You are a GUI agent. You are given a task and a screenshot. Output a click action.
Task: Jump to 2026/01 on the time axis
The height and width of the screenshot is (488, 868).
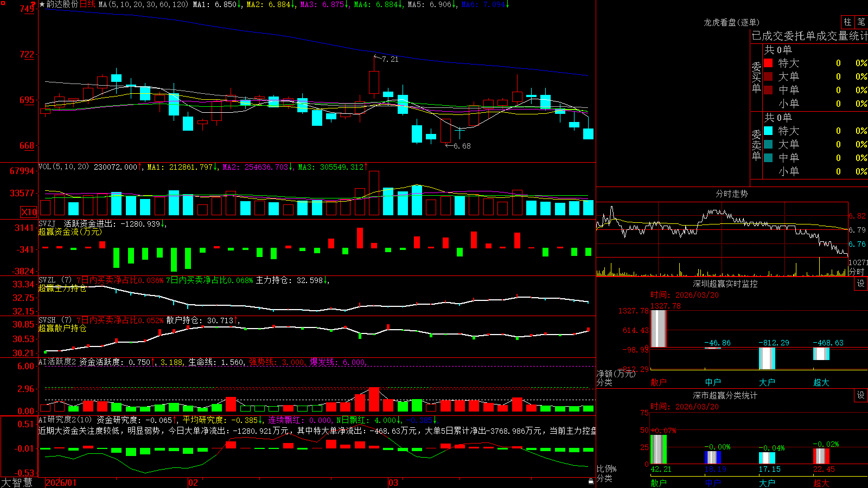click(x=61, y=483)
